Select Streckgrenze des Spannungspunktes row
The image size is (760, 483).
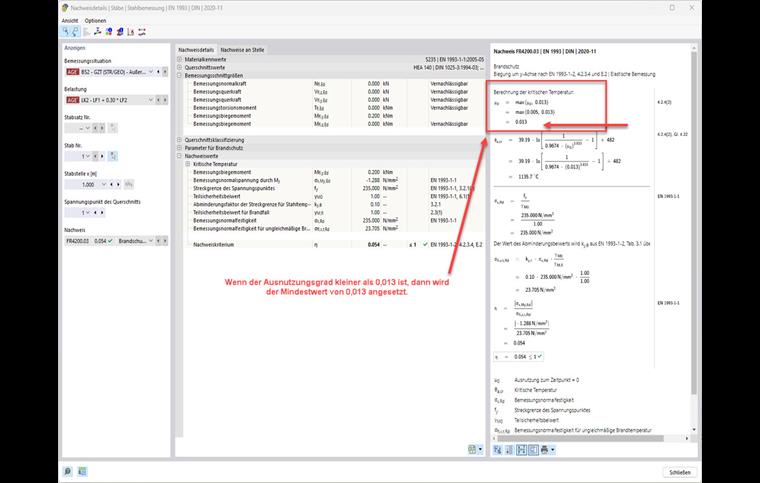(333, 188)
